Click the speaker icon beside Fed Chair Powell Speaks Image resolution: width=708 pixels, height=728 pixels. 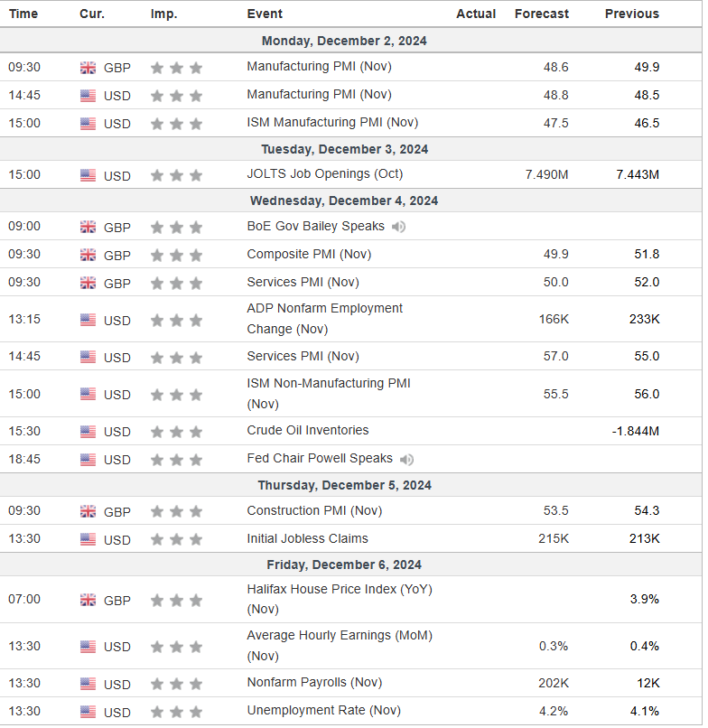(406, 460)
